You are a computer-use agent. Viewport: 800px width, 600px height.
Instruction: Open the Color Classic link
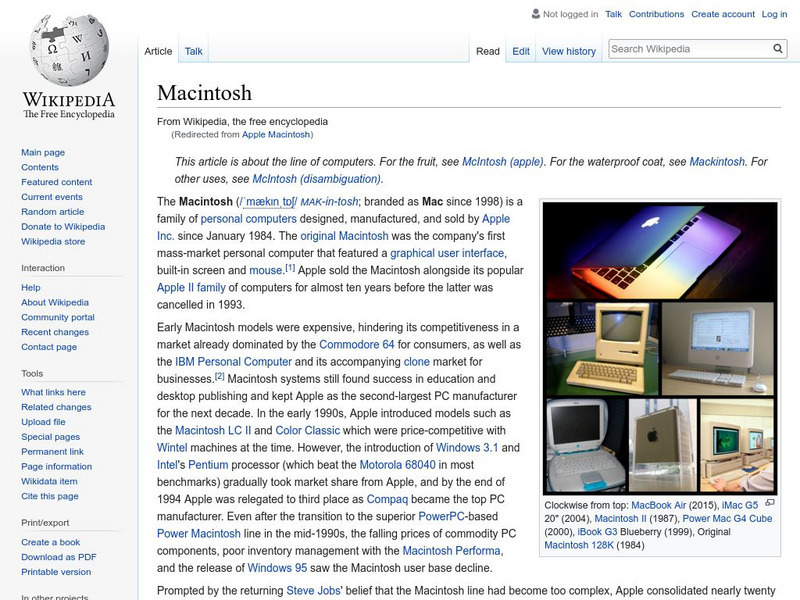click(x=308, y=430)
